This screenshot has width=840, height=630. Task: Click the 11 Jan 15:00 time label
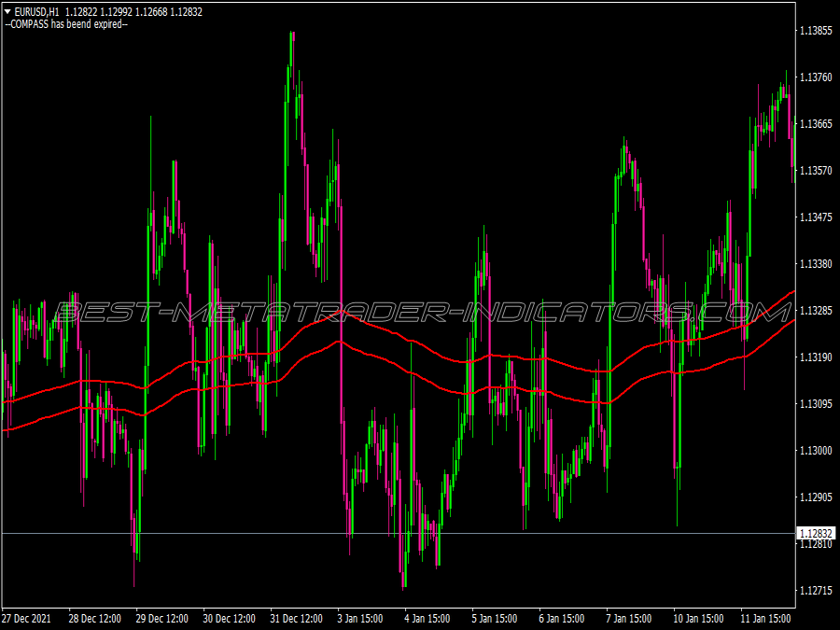click(765, 619)
